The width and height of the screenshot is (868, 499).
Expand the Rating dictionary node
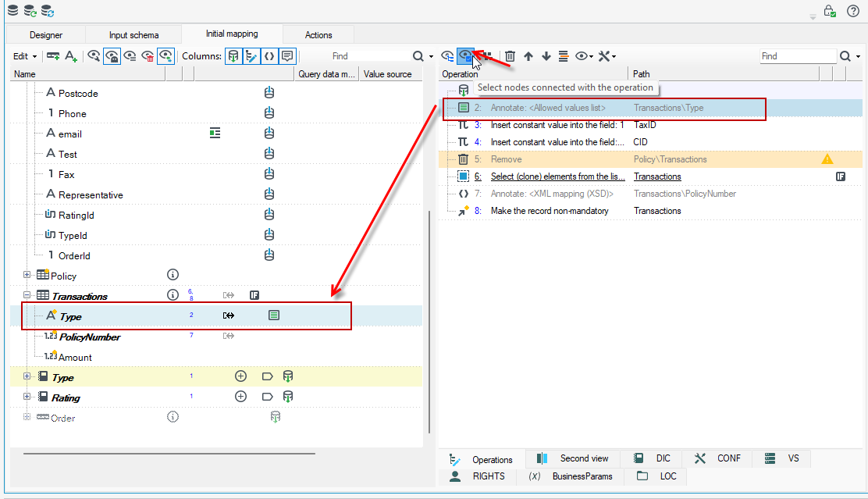tap(27, 397)
